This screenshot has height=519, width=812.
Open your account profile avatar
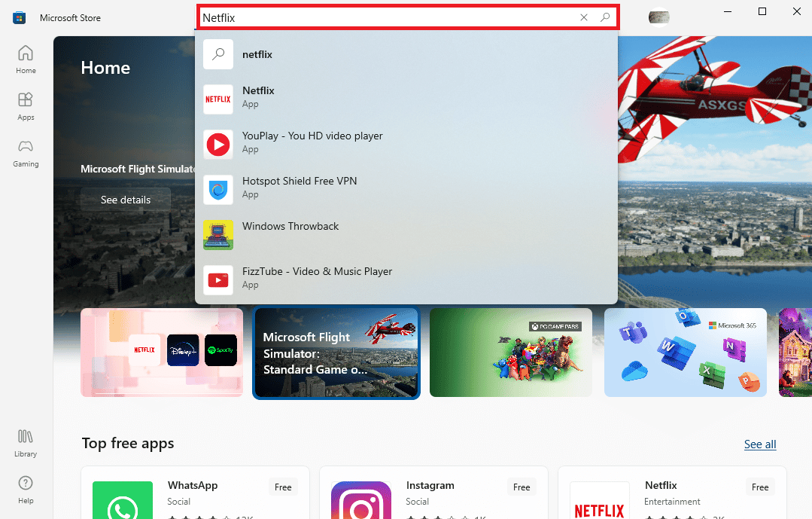(x=658, y=16)
